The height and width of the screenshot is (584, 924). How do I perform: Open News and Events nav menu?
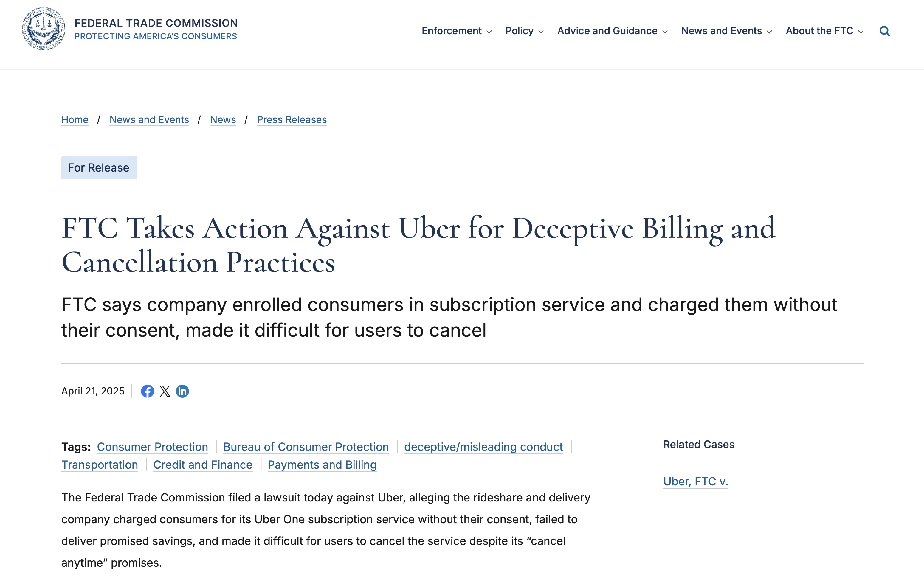coord(726,31)
